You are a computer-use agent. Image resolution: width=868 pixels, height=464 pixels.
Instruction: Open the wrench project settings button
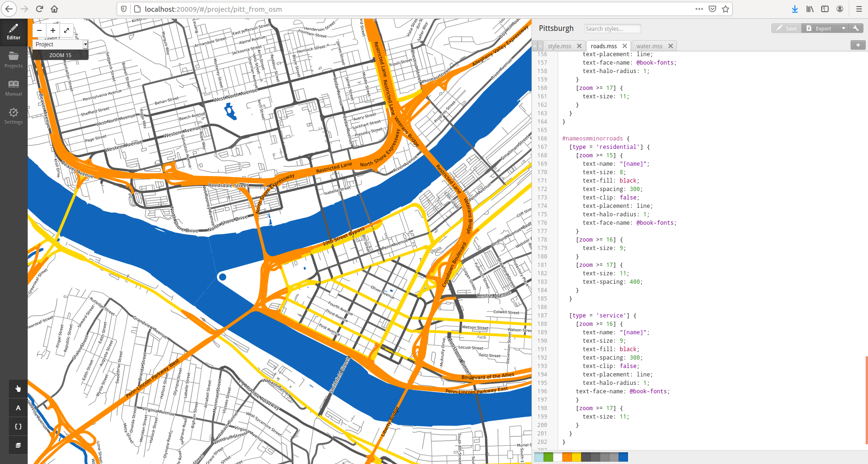(856, 28)
